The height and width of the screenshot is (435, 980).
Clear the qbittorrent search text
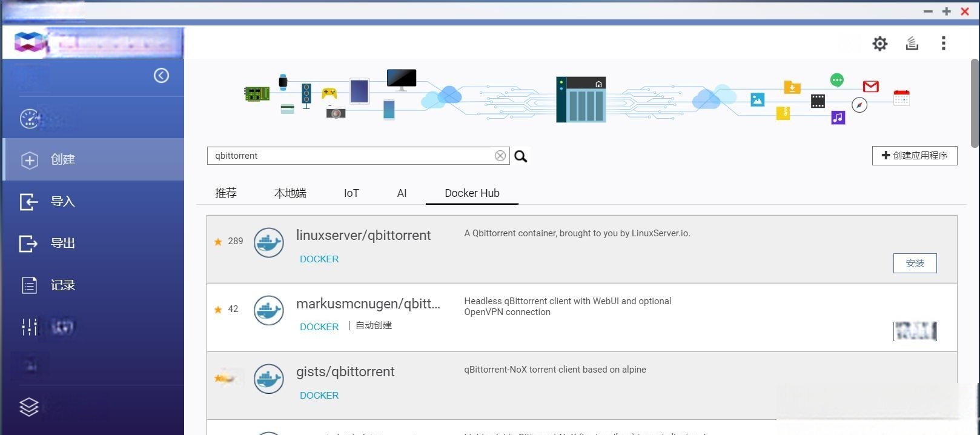click(500, 156)
